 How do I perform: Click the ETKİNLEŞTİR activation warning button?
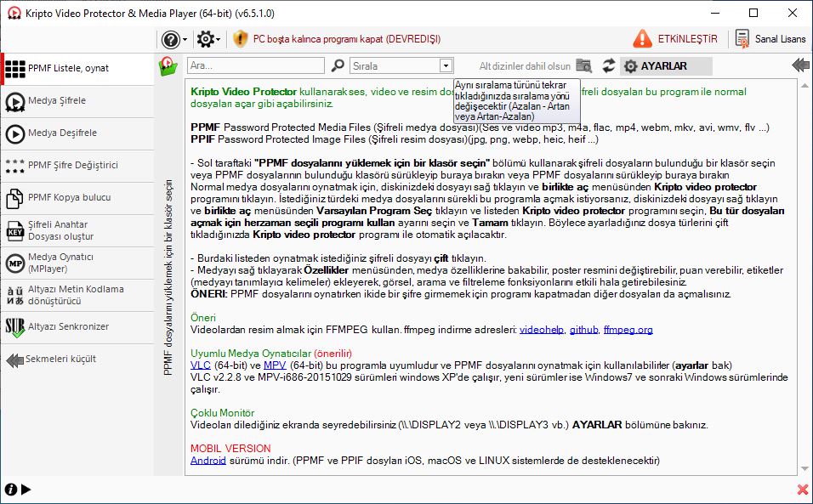click(x=675, y=39)
